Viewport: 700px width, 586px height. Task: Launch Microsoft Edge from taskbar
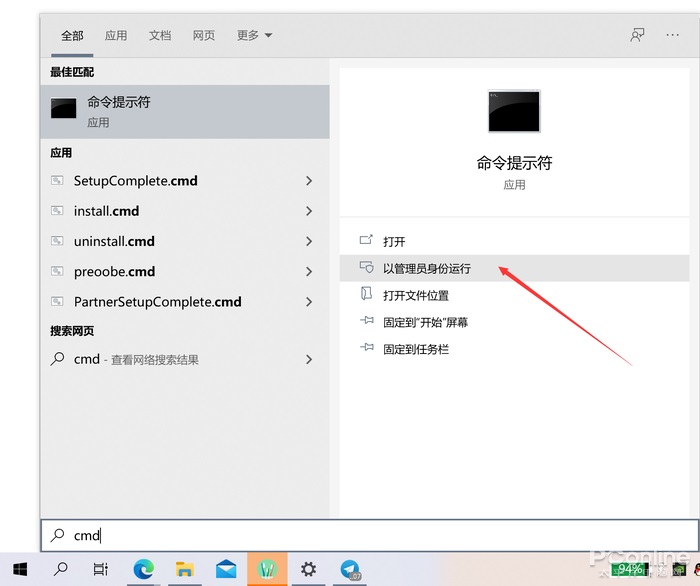tap(143, 569)
